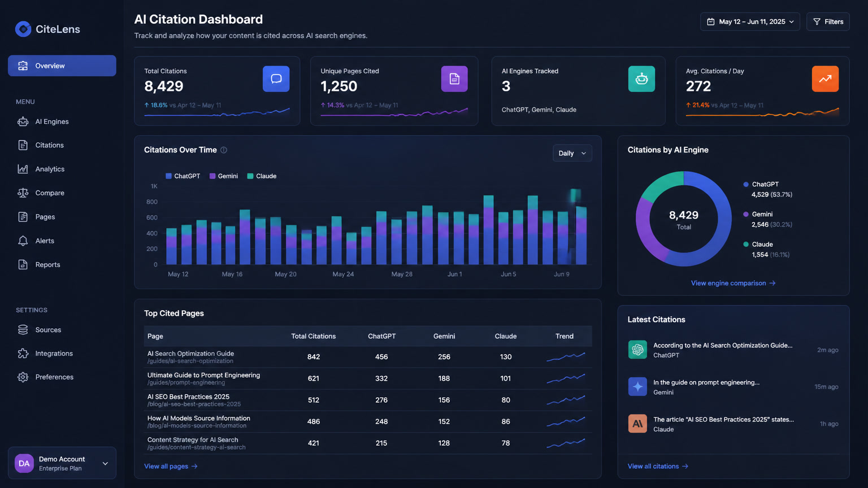Sort by Trend column header

click(x=564, y=336)
